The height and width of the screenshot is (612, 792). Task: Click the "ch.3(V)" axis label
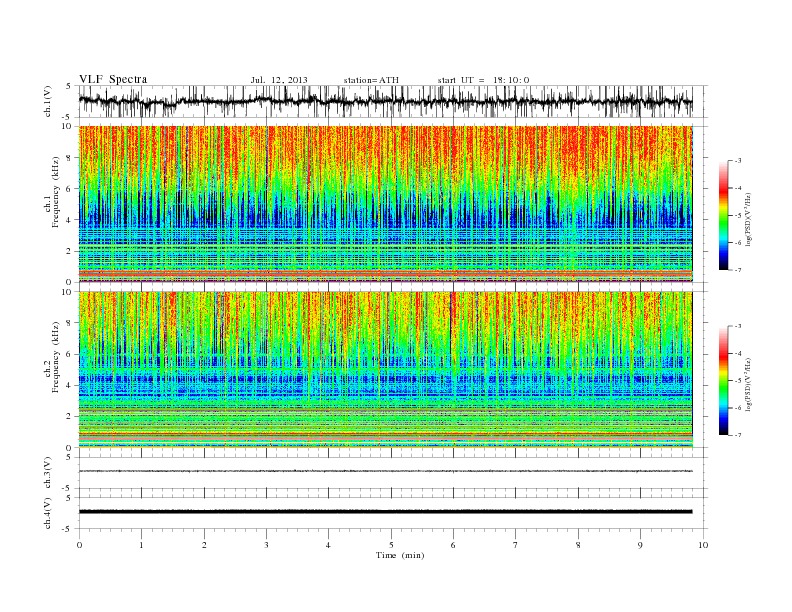pyautogui.click(x=48, y=473)
